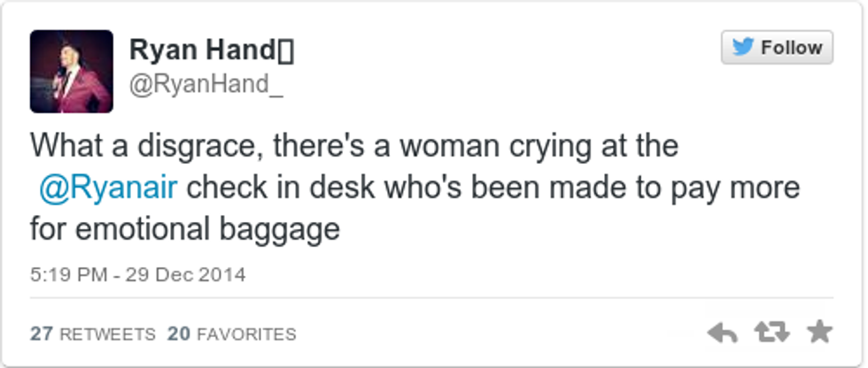The image size is (868, 368).
Task: Click the missing emoji box after Ryan Hand
Action: (285, 52)
